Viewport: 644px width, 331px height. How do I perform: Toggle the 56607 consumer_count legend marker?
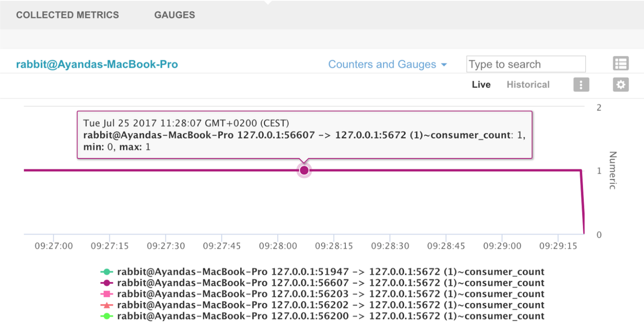tap(106, 283)
